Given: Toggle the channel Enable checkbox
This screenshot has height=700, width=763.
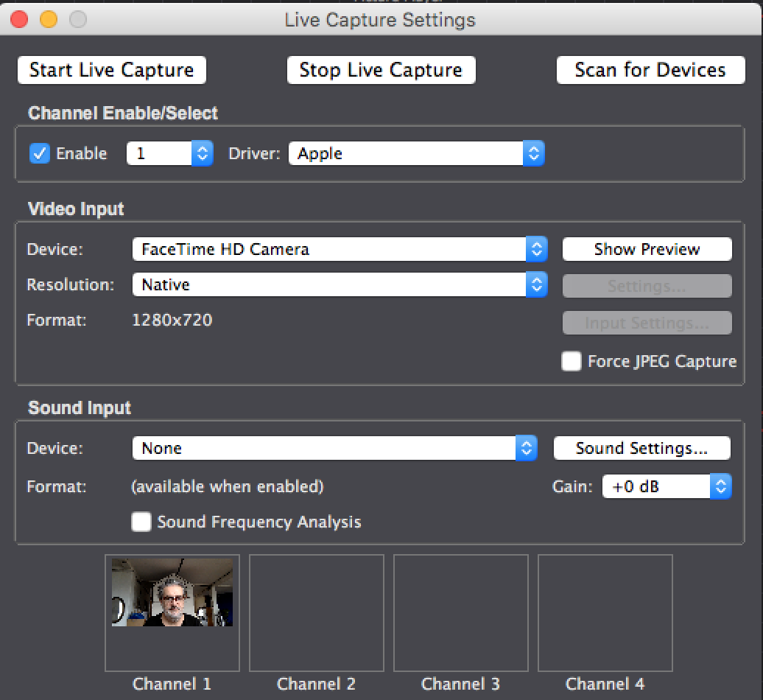Looking at the screenshot, I should [40, 153].
